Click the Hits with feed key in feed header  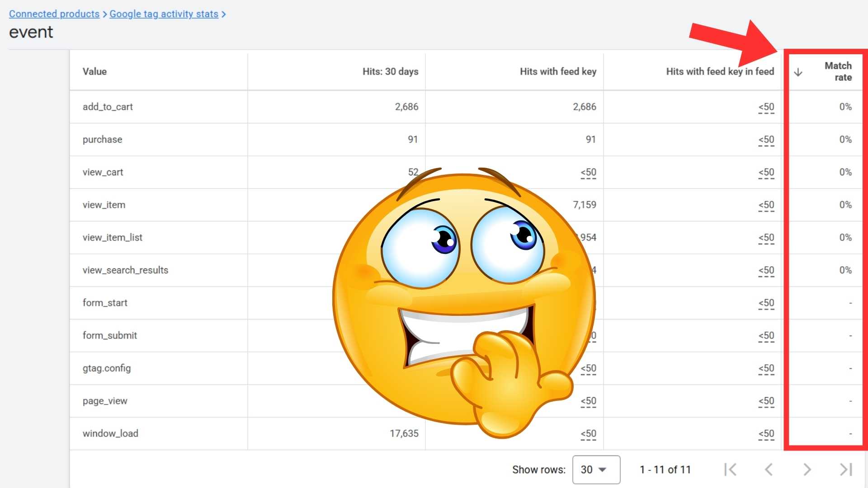[x=720, y=71]
